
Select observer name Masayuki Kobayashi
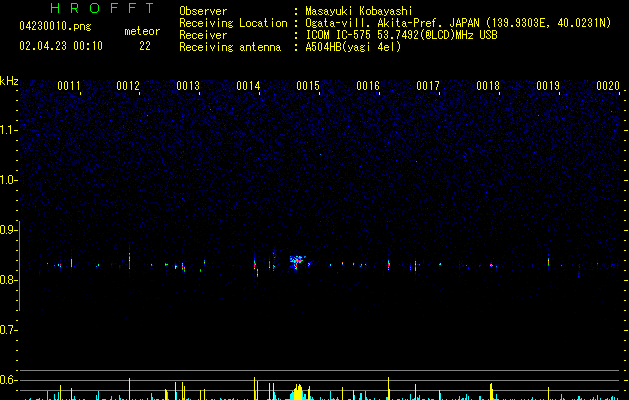[359, 11]
